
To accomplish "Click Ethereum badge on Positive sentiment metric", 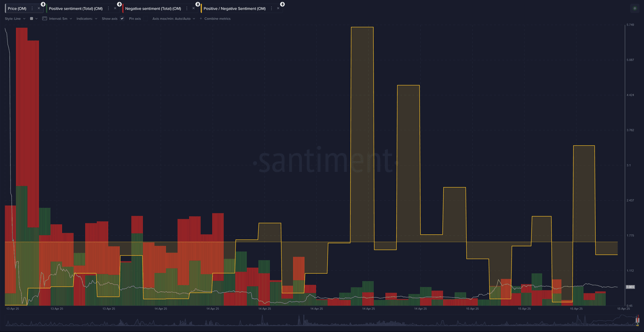I will (x=119, y=4).
